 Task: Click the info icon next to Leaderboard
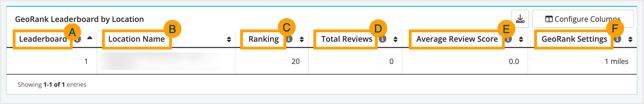click(x=78, y=39)
